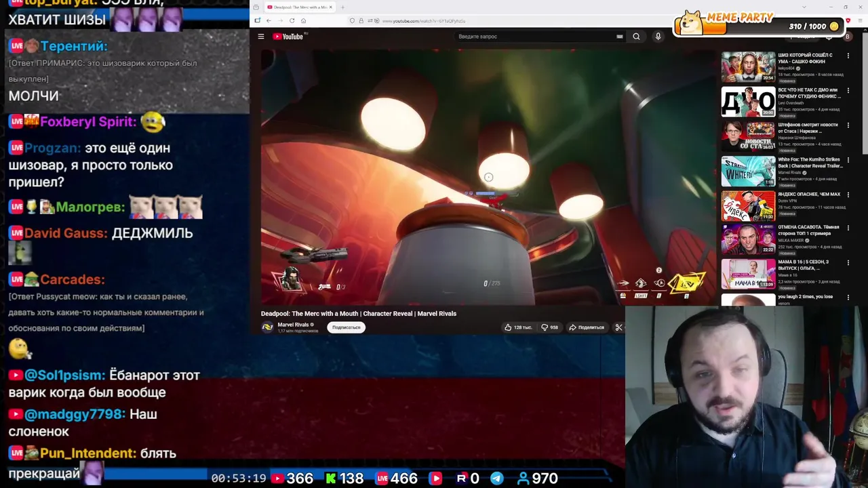Viewport: 868px width, 488px height.
Task: Open the Leni Overdeath channel link
Action: pos(791,103)
